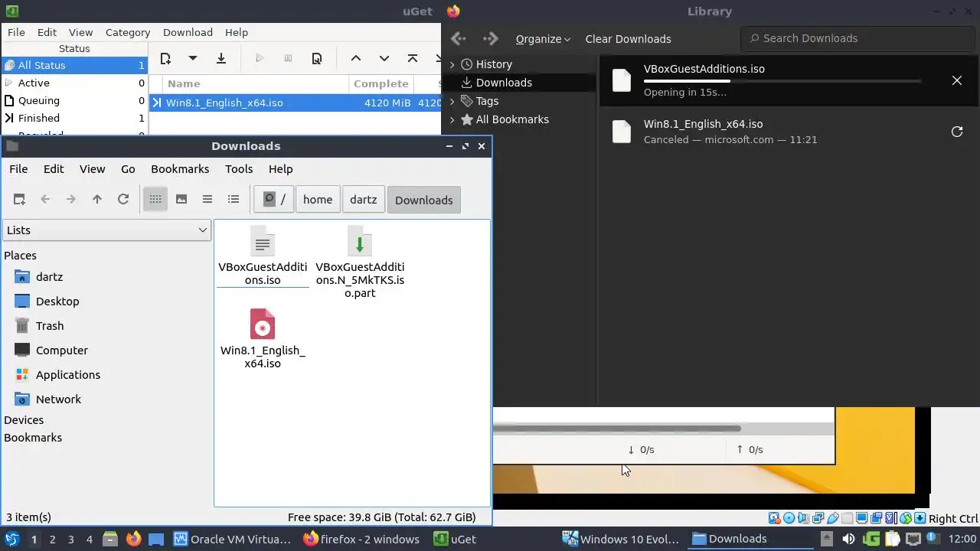Open Bookmarks menu in file manager
This screenshot has height=551, width=980.
[x=180, y=169]
